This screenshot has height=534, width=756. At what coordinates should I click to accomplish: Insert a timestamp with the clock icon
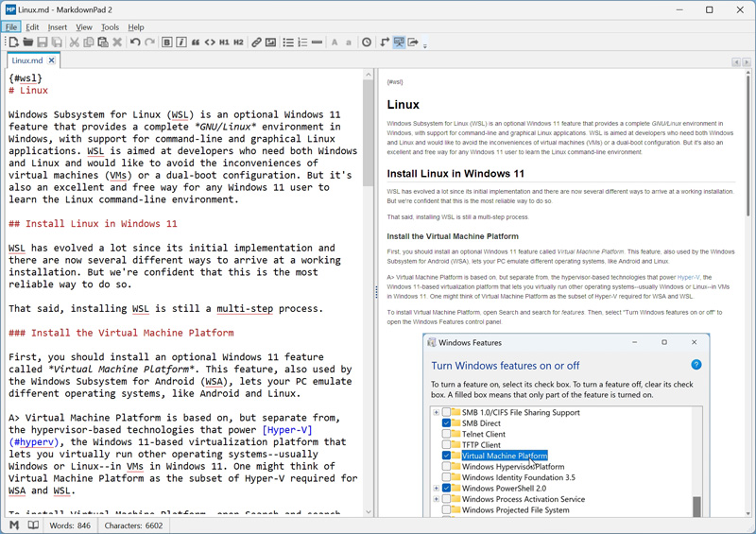click(x=367, y=43)
